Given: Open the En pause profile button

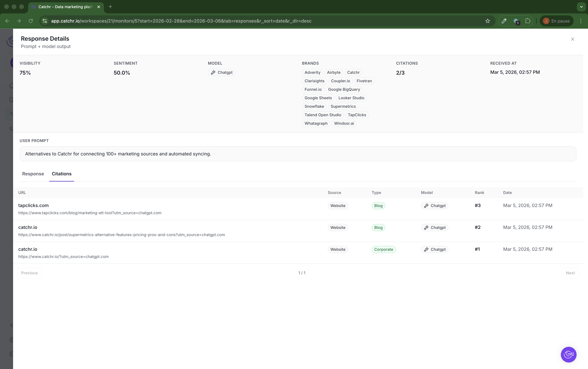Looking at the screenshot, I should pos(556,21).
